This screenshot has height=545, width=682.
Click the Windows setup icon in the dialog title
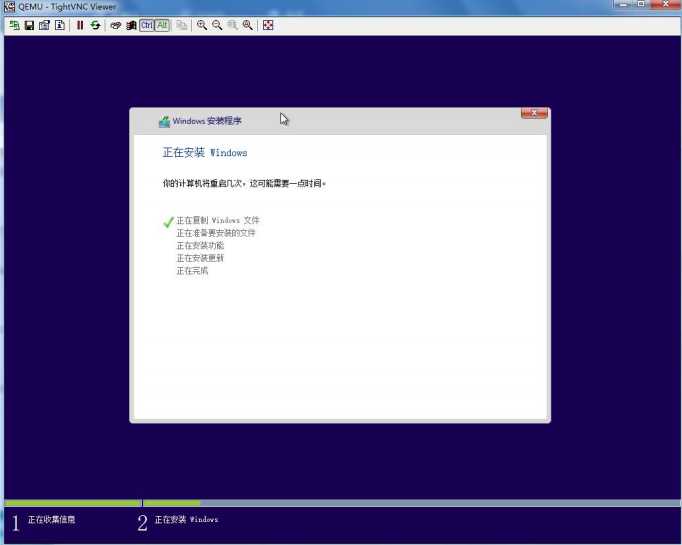[164, 122]
